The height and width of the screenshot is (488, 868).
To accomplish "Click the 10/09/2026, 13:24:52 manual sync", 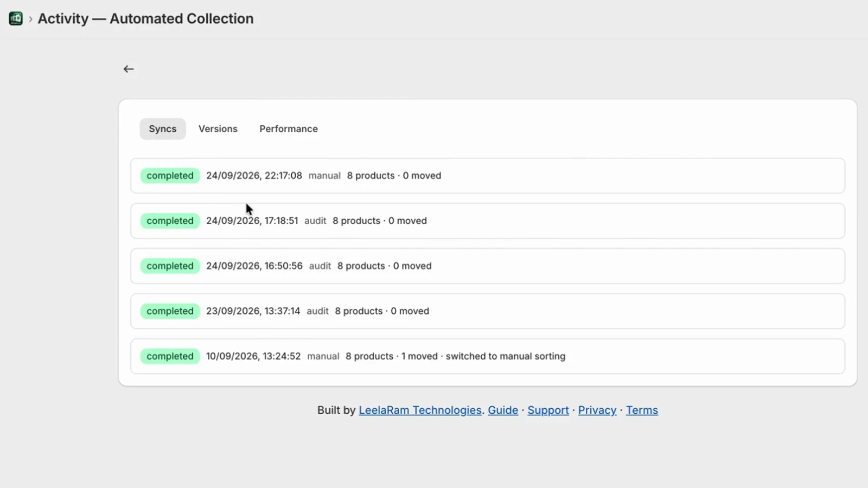I will click(488, 356).
